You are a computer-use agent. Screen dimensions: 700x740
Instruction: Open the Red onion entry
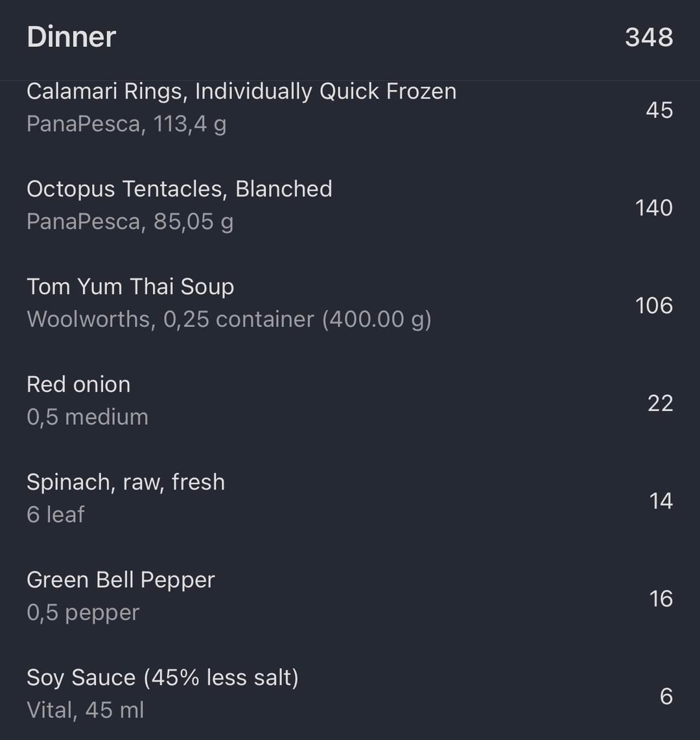(x=78, y=385)
